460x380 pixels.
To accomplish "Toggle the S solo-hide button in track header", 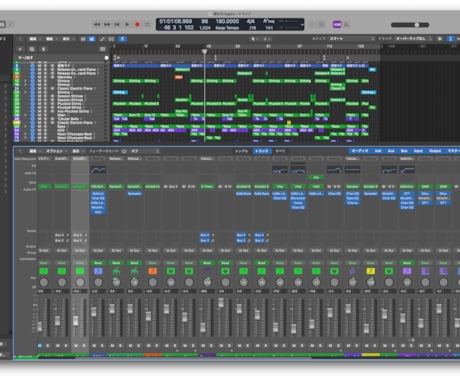I will (x=43, y=49).
